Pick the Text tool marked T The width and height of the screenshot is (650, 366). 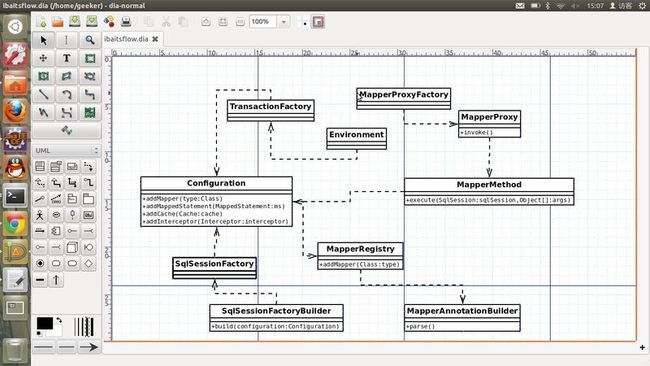click(x=66, y=58)
